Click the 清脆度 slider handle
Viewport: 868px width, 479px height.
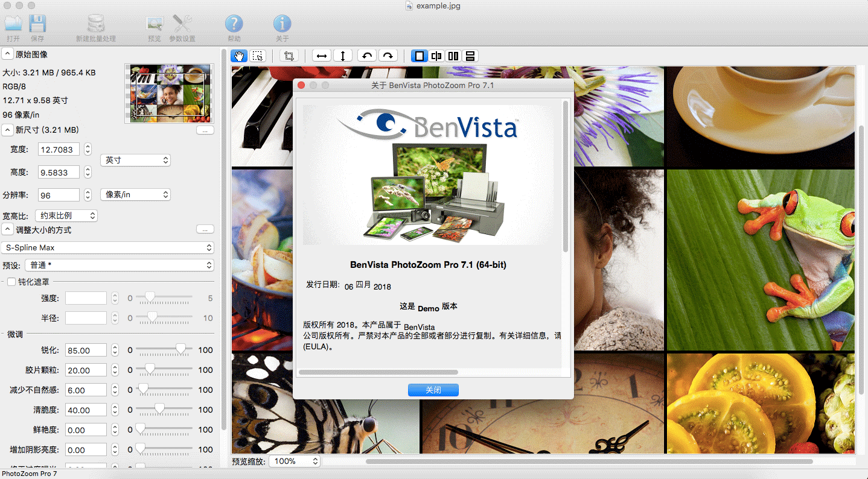click(159, 408)
